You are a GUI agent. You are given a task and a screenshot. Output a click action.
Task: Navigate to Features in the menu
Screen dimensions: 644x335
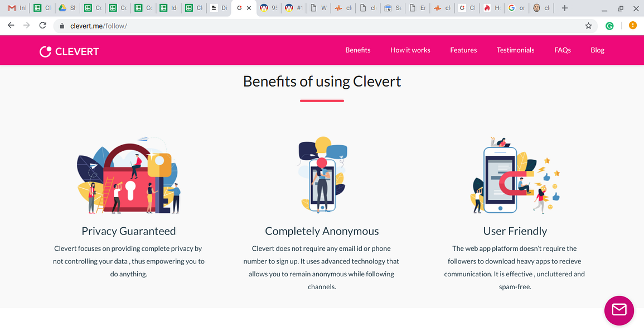[x=463, y=50]
